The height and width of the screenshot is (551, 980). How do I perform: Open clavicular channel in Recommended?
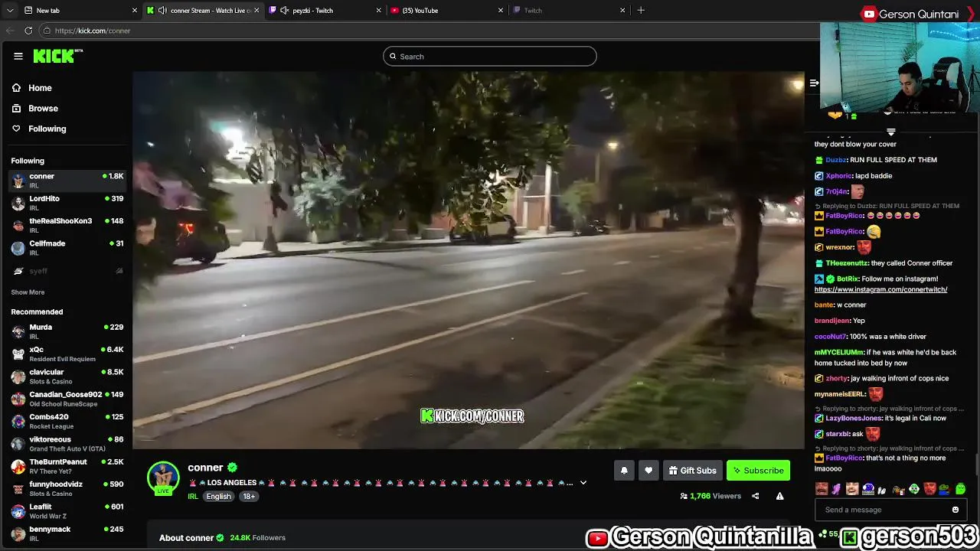[x=67, y=376]
